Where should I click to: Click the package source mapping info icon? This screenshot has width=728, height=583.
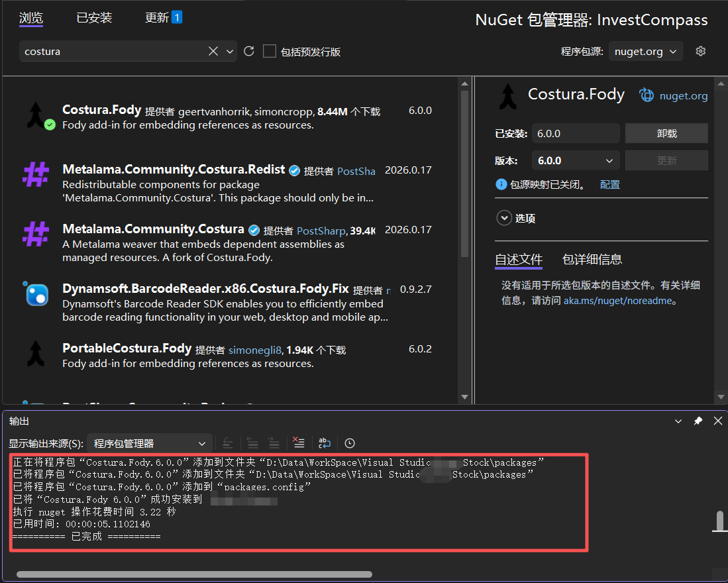click(501, 184)
